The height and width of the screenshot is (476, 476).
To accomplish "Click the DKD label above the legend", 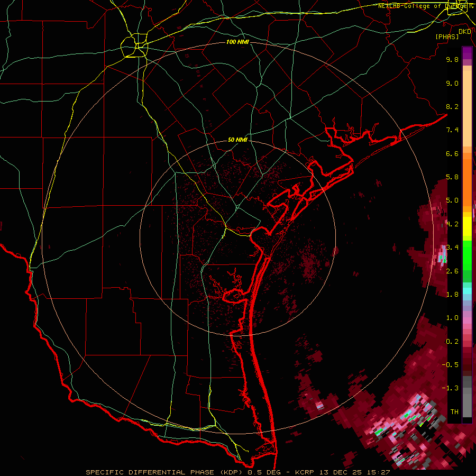I will pos(465,32).
